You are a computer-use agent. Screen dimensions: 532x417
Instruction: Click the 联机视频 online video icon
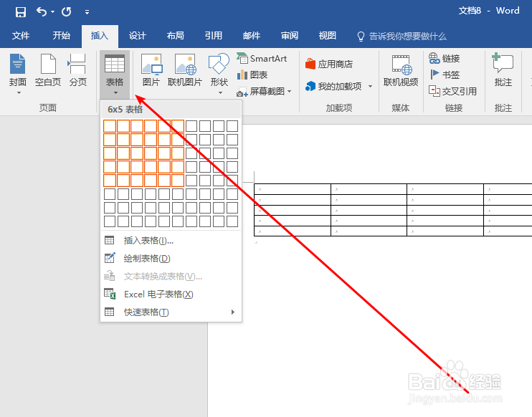pos(401,64)
